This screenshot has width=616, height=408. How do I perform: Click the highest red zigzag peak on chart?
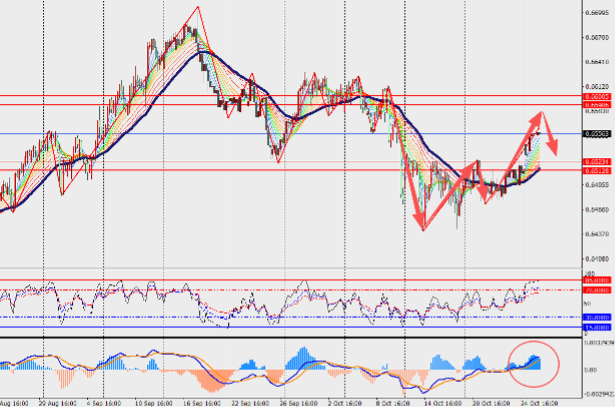coord(198,9)
